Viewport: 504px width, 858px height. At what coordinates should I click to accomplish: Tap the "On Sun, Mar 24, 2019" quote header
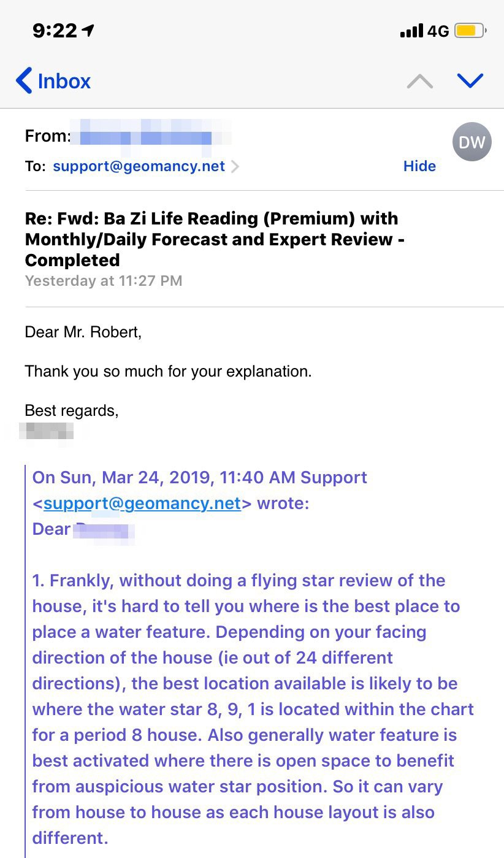pos(199,478)
